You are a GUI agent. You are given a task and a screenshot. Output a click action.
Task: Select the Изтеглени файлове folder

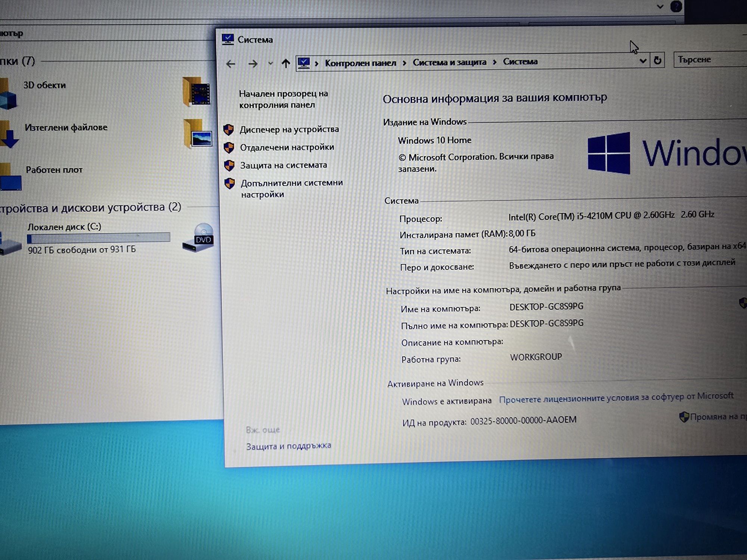tap(66, 127)
